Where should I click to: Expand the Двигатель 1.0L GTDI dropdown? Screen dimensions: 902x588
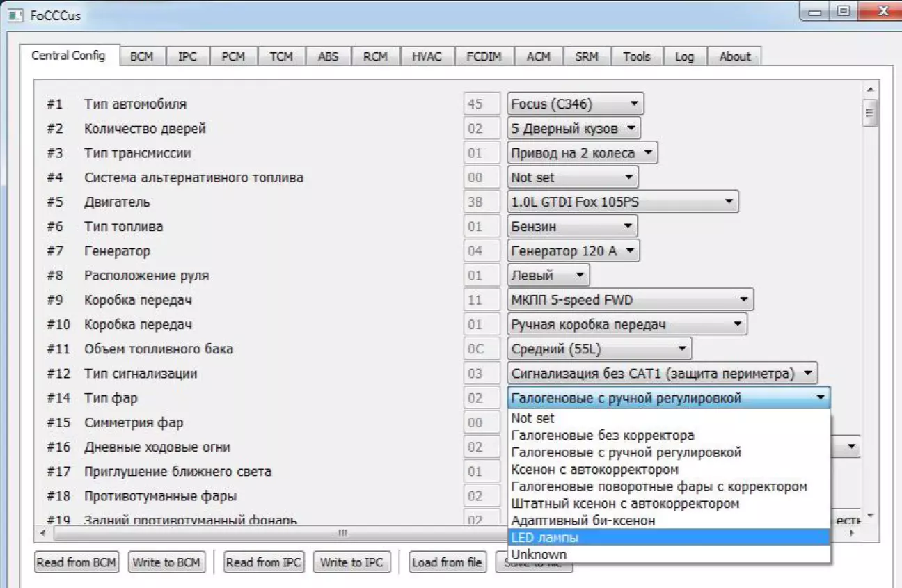[622, 202]
